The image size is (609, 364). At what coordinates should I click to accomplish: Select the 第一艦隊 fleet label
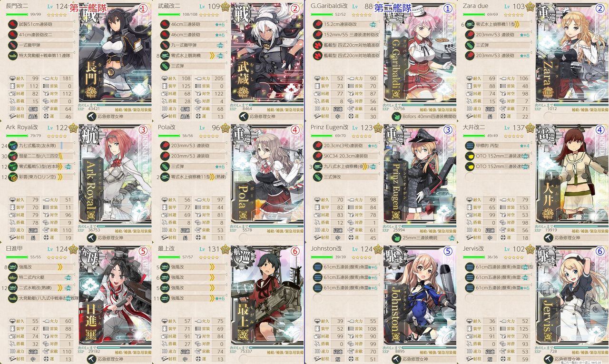88,8
